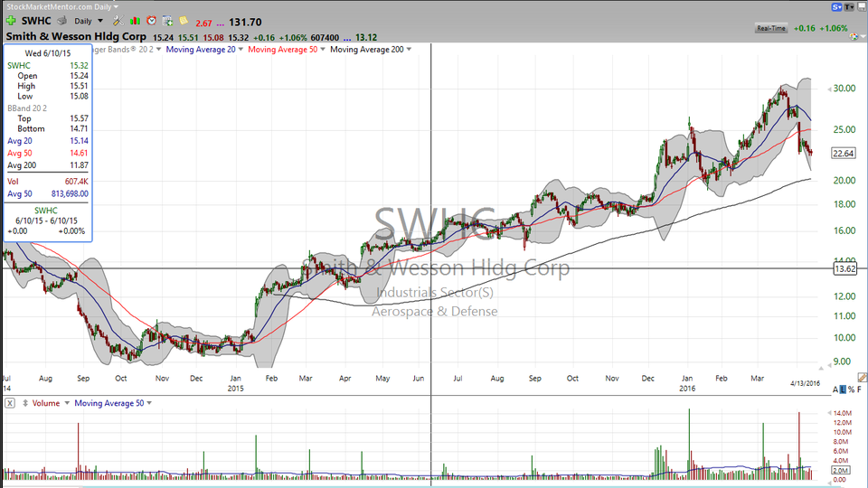
Task: Click the 131.70 value in toolbar
Action: coord(245,22)
